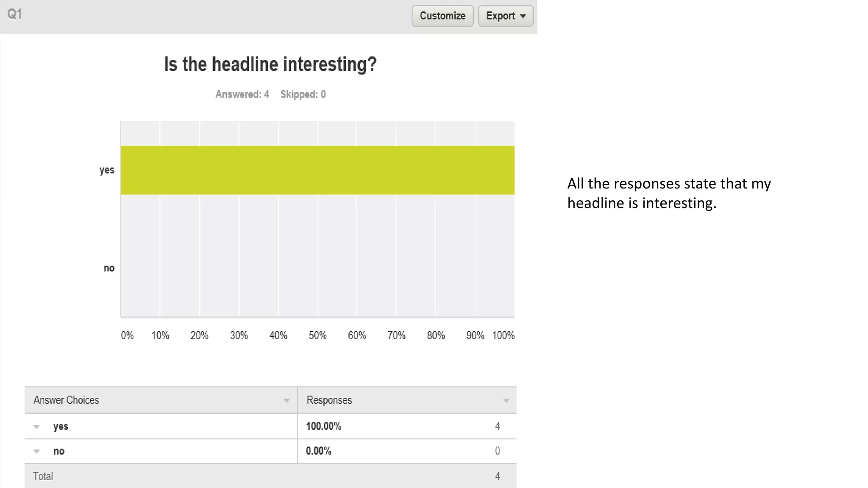Image resolution: width=868 pixels, height=488 pixels.
Task: Click the Skipped: 0 text
Action: tap(303, 94)
